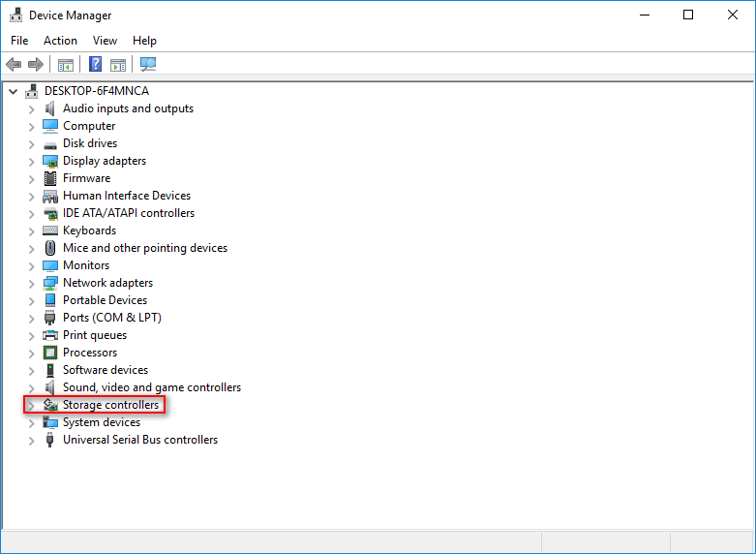Expand the Network adapters chevron
The height and width of the screenshot is (554, 756).
(31, 283)
